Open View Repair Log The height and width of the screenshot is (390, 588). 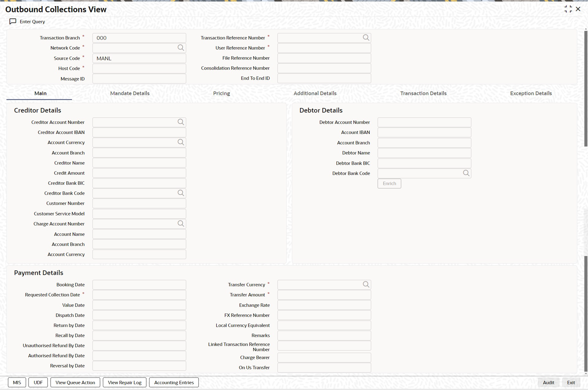125,382
